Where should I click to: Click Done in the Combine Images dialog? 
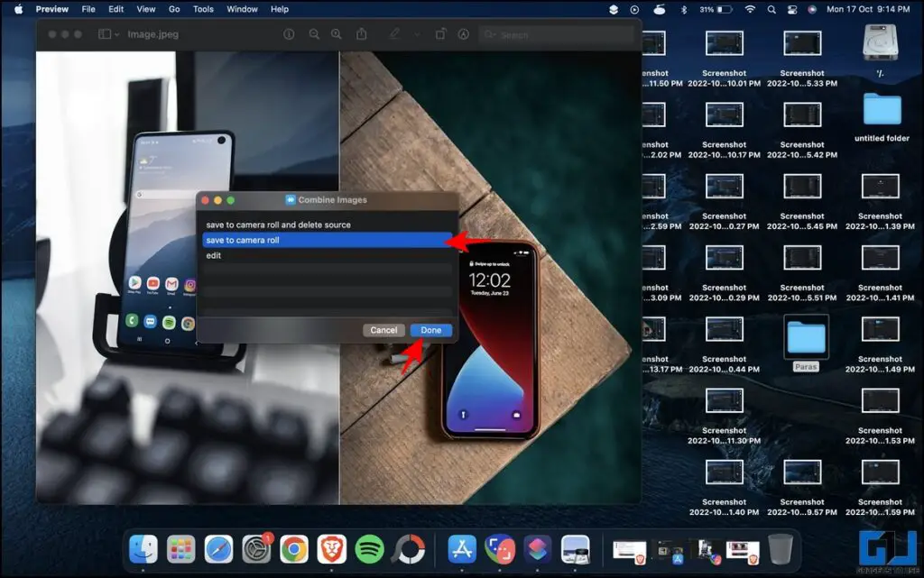[x=430, y=330]
